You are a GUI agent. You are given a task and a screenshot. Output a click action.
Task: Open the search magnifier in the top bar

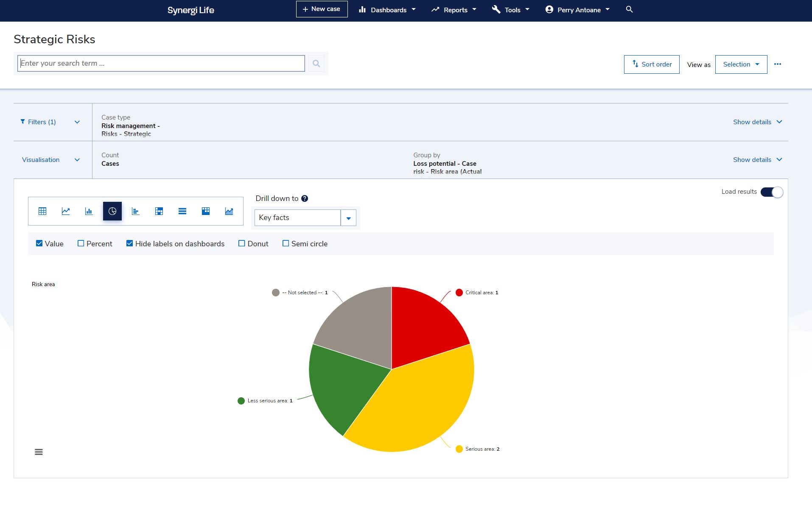pyautogui.click(x=629, y=9)
